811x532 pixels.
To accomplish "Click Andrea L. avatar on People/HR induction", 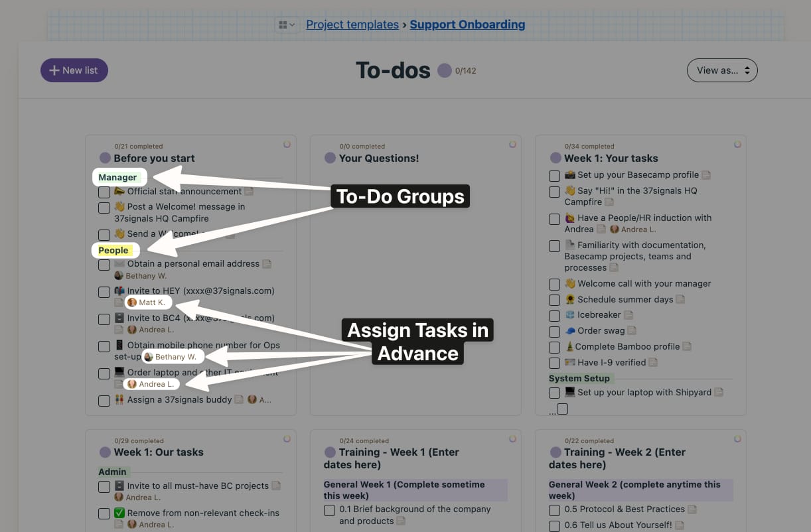I will click(x=614, y=230).
